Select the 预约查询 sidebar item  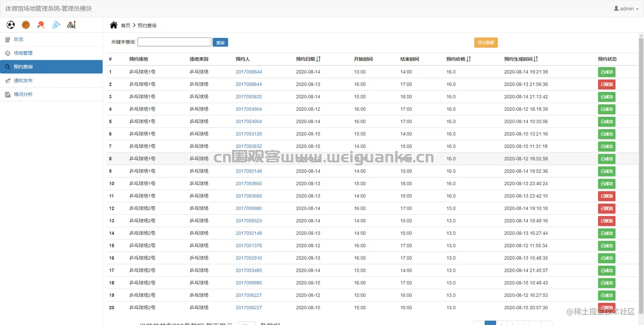(51, 67)
